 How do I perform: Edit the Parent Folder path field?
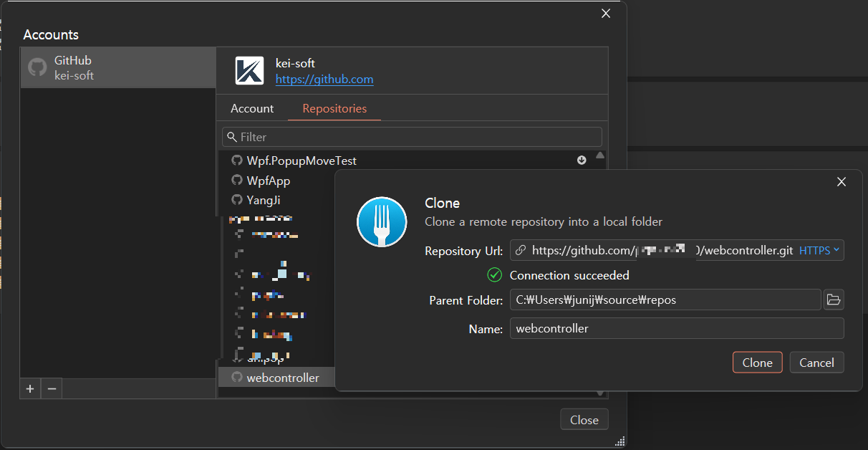(665, 300)
